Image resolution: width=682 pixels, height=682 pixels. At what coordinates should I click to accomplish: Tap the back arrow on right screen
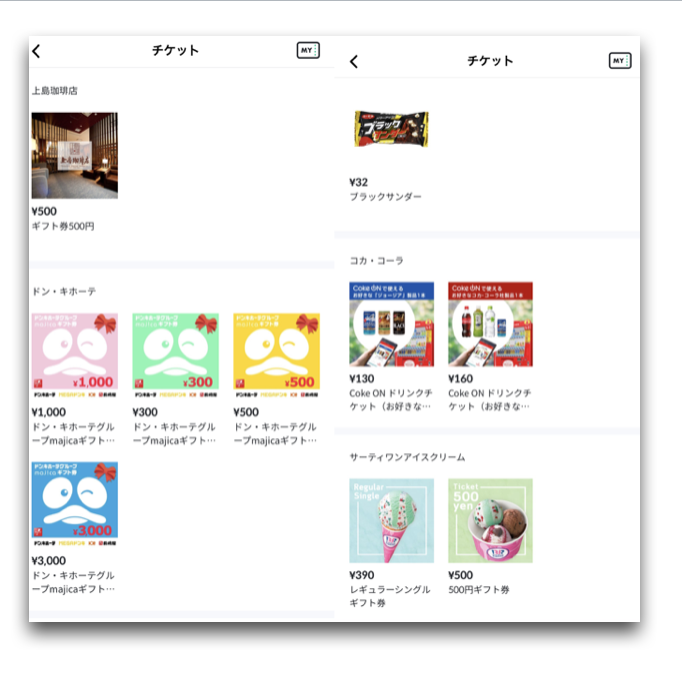point(354,61)
